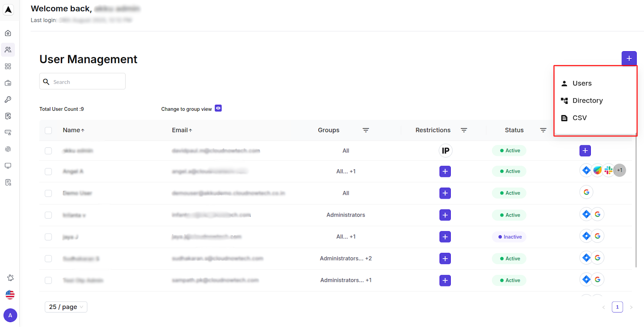Open the briefcase sidebar icon

coord(8,83)
